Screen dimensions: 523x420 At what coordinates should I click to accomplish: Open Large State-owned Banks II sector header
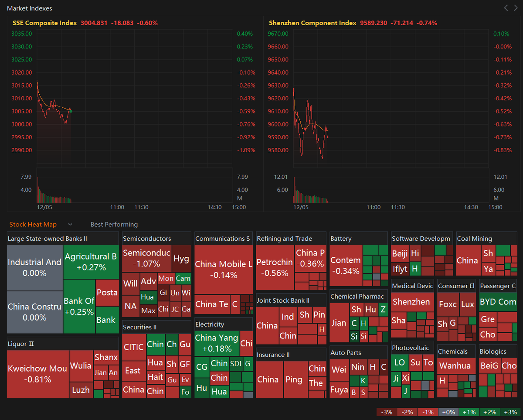click(x=63, y=239)
